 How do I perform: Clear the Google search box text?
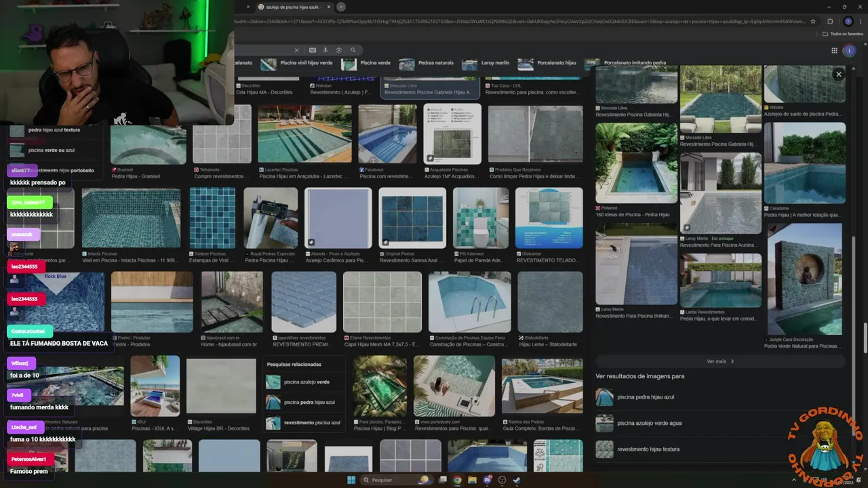pos(296,50)
